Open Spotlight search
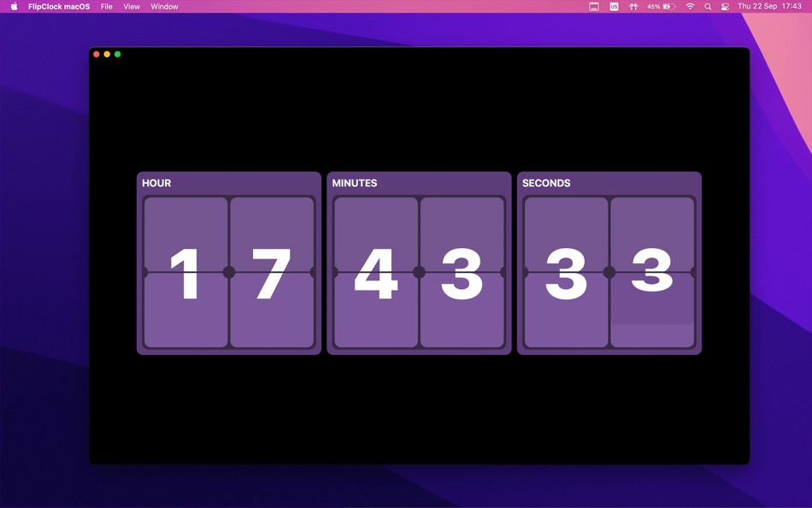Image resolution: width=812 pixels, height=508 pixels. click(x=708, y=7)
